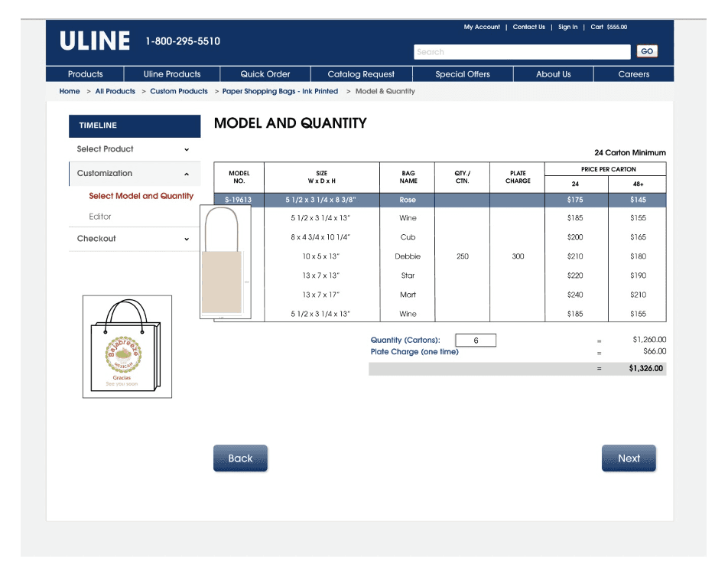Open the Cart $555.00 link
Image resolution: width=728 pixels, height=574 pixels.
coord(609,27)
